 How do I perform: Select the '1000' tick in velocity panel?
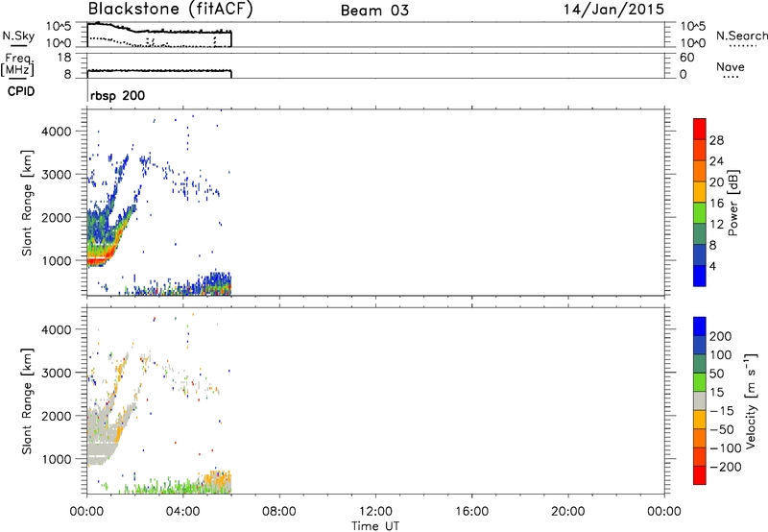[56, 459]
